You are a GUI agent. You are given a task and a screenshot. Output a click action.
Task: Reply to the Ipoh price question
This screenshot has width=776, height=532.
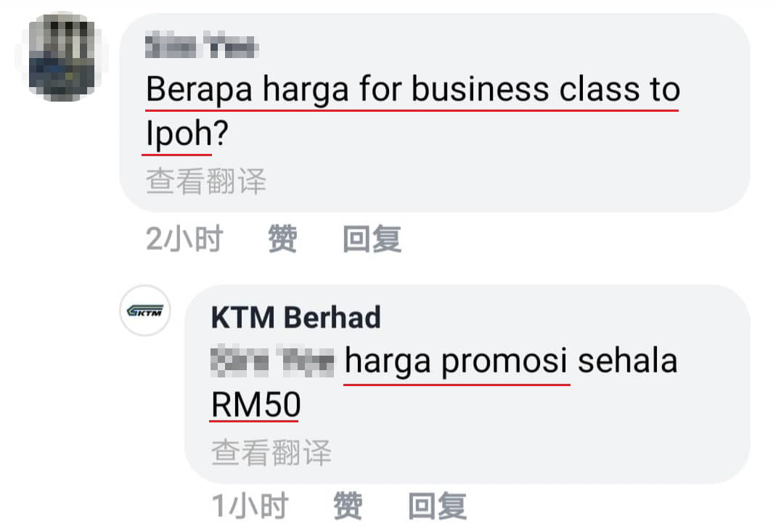click(x=372, y=239)
